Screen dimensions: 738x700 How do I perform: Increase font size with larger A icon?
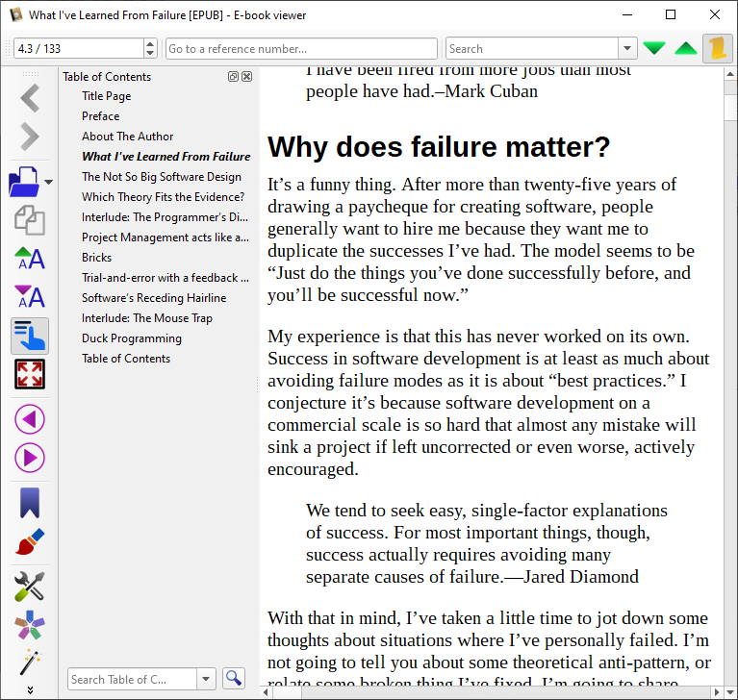click(x=30, y=259)
